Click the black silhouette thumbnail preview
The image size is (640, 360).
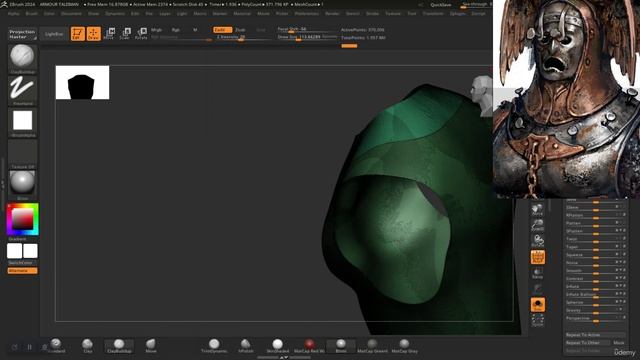[x=82, y=82]
